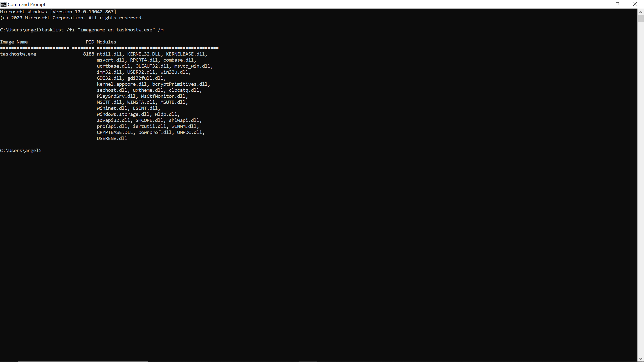644x362 pixels.
Task: Click KERNEL32.DLL module entry
Action: [144, 54]
